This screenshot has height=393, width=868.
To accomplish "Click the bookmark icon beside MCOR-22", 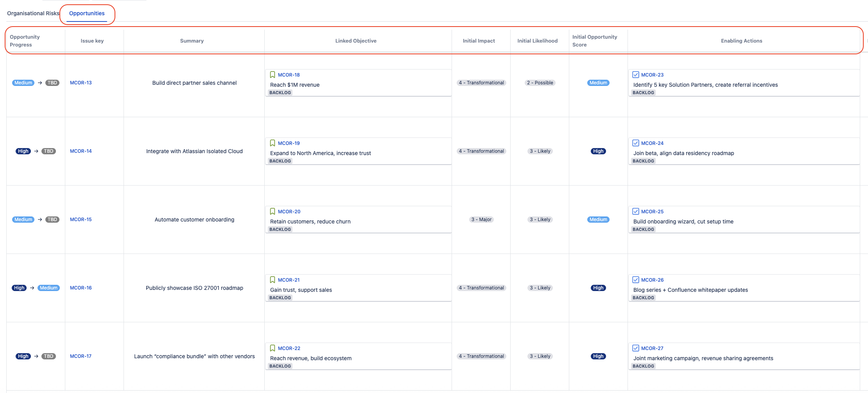I will click(273, 348).
